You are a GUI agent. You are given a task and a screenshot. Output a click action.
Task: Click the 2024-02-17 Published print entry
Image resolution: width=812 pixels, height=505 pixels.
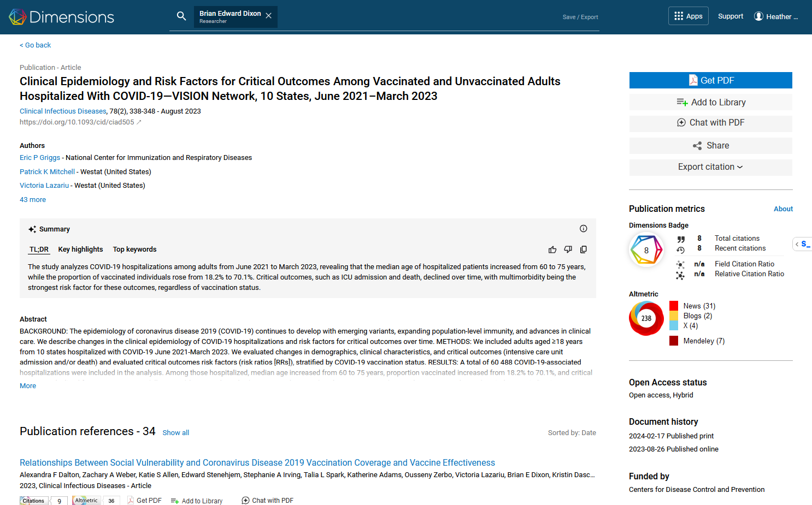tap(671, 436)
